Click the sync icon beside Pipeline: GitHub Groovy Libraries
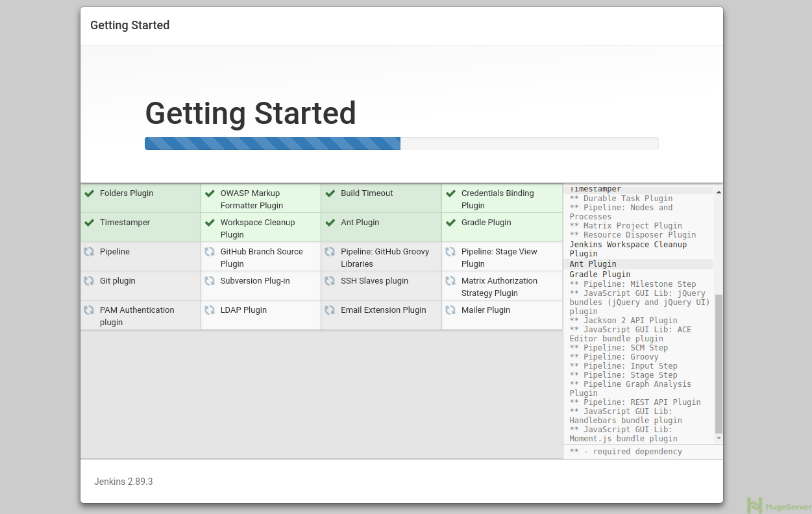The height and width of the screenshot is (514, 812). click(330, 252)
